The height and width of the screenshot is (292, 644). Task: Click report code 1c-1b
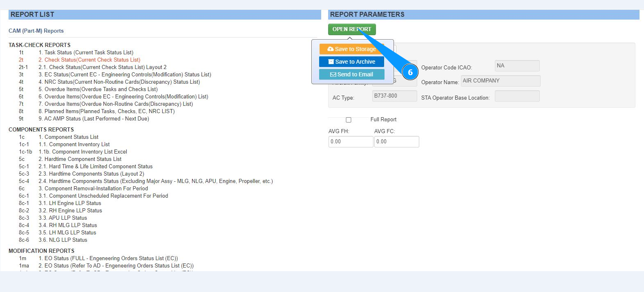[x=25, y=152]
